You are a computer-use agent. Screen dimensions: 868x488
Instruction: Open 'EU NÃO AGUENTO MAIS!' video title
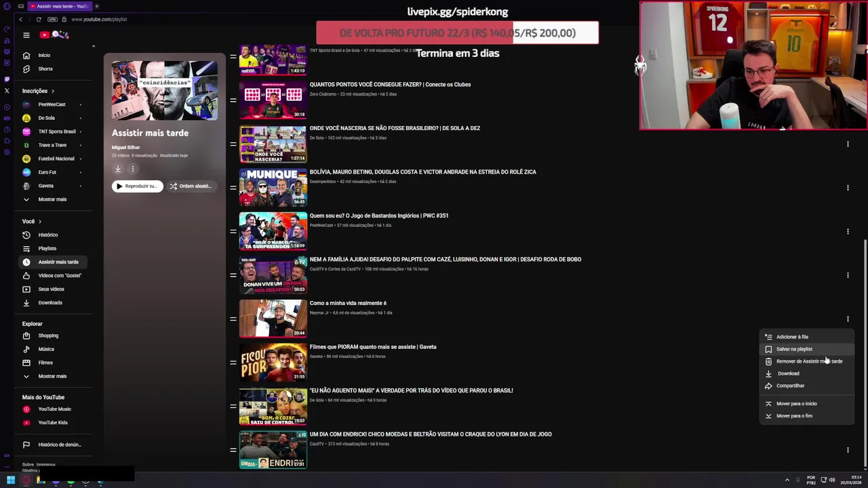pos(411,390)
